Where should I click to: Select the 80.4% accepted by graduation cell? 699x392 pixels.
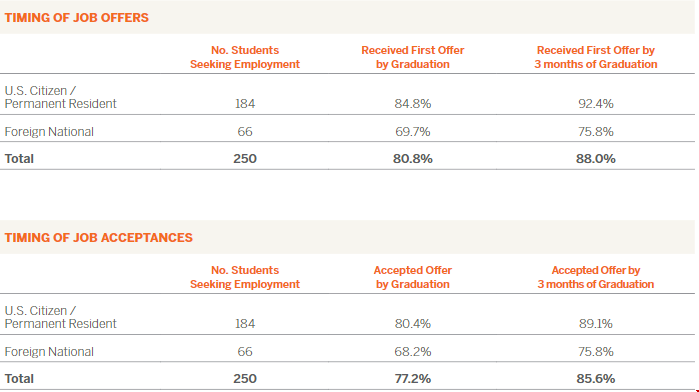click(x=413, y=324)
